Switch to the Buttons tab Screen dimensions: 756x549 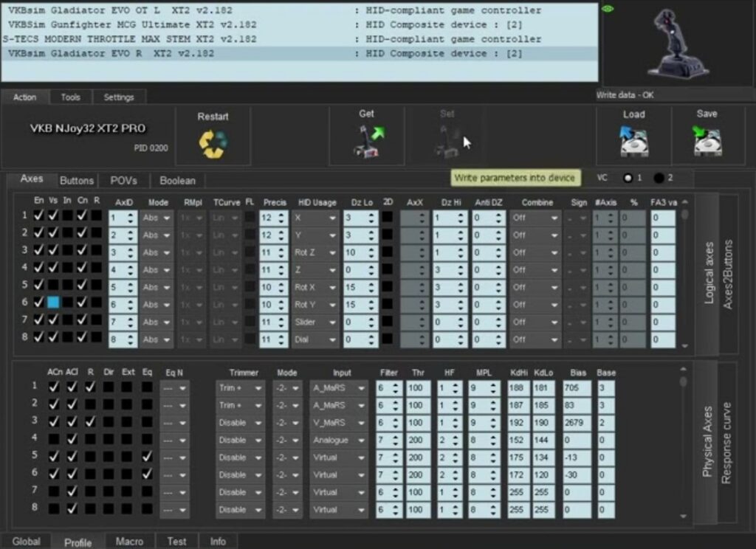76,180
